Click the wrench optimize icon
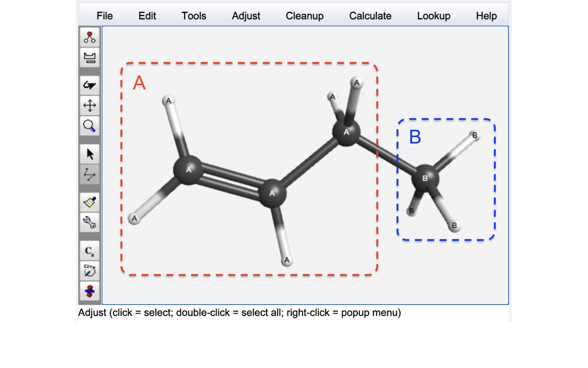 90,223
